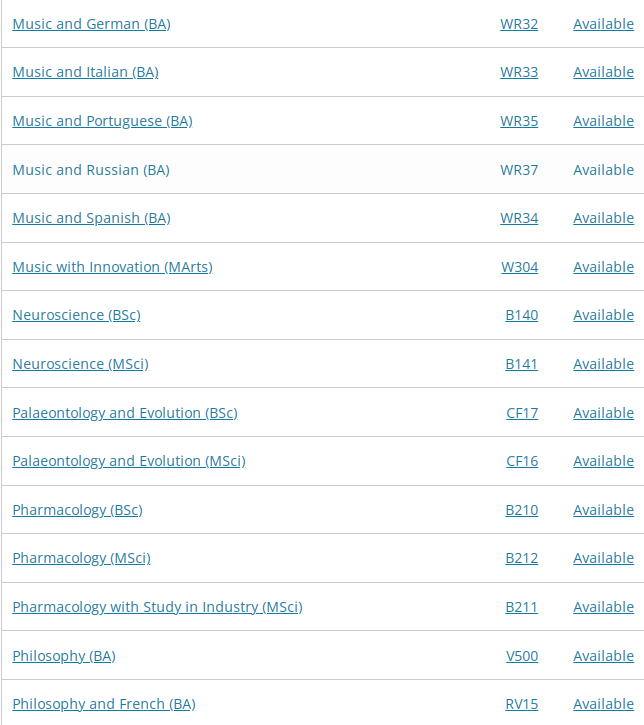Click Available status next to V500

[603, 657]
